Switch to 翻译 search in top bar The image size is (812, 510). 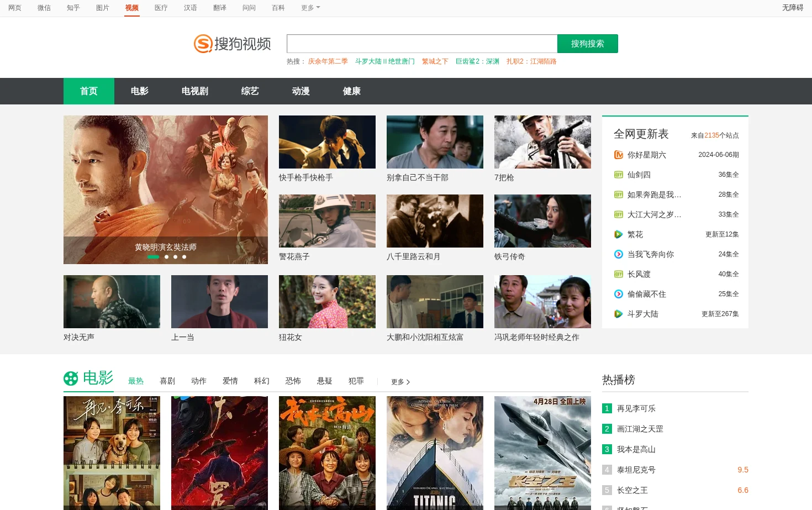tap(220, 8)
